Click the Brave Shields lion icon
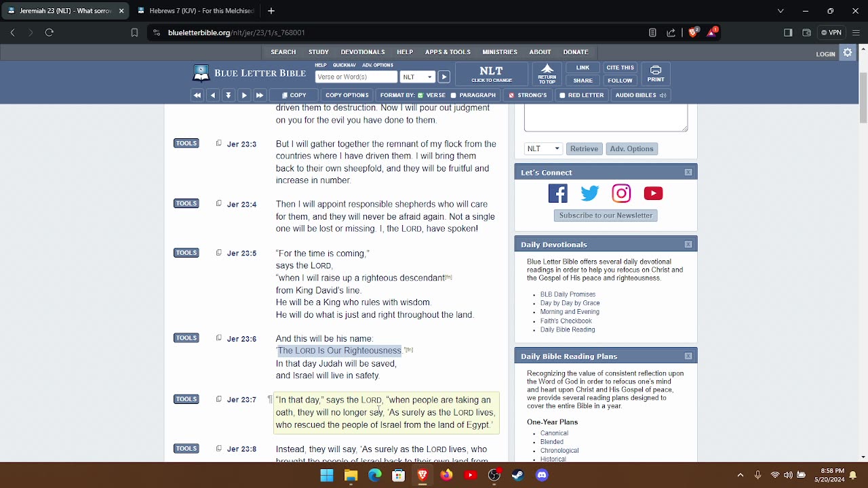Screen dimensions: 868x488 click(x=693, y=33)
